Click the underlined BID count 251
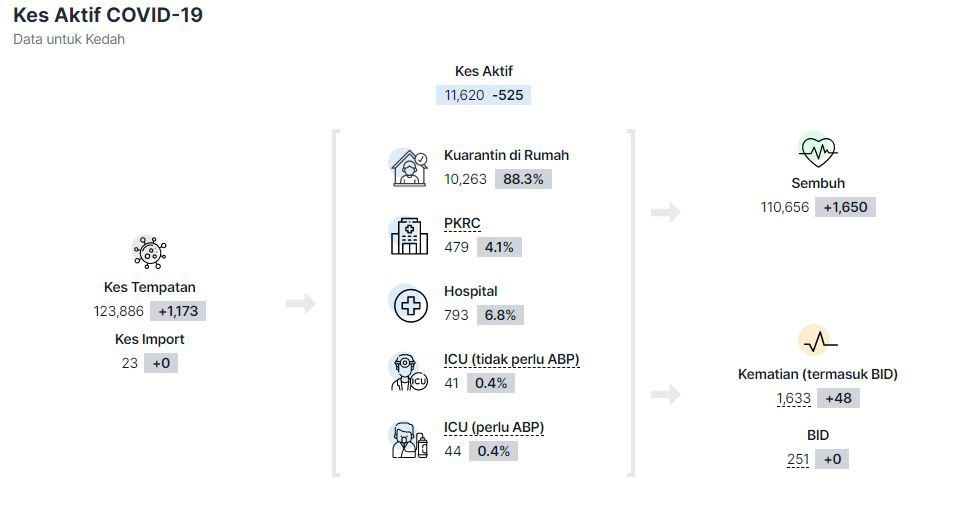The image size is (966, 505). (x=798, y=459)
